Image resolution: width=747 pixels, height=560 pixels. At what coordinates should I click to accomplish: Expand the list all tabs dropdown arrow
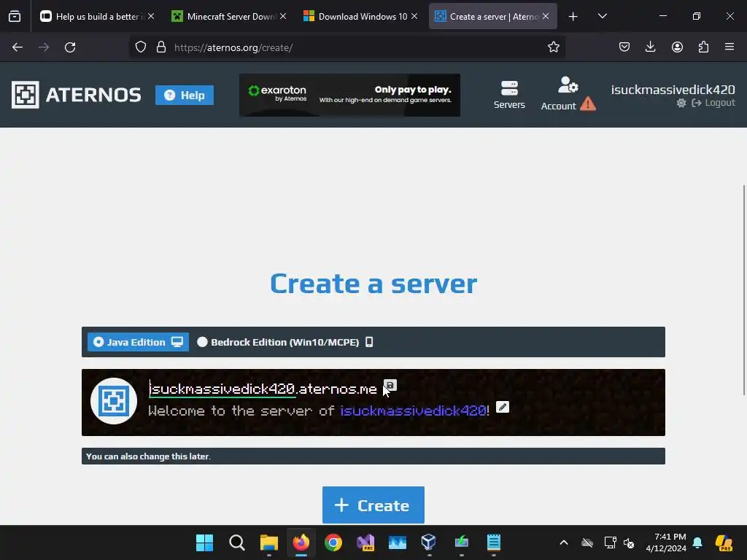tap(602, 16)
